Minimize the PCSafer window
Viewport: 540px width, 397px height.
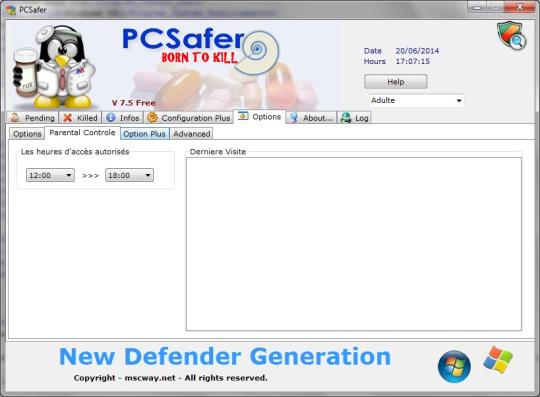477,7
